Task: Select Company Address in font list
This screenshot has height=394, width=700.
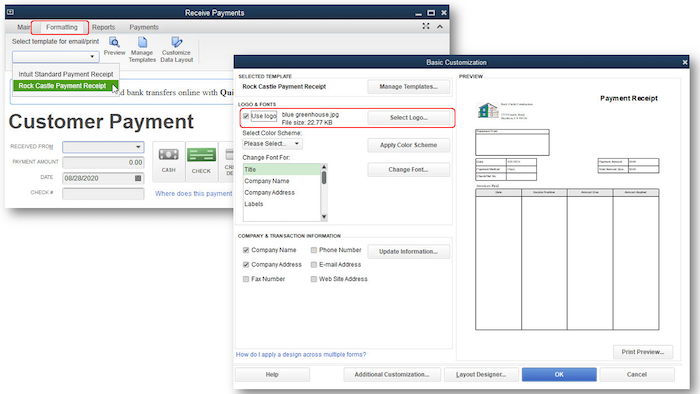Action: [x=270, y=192]
